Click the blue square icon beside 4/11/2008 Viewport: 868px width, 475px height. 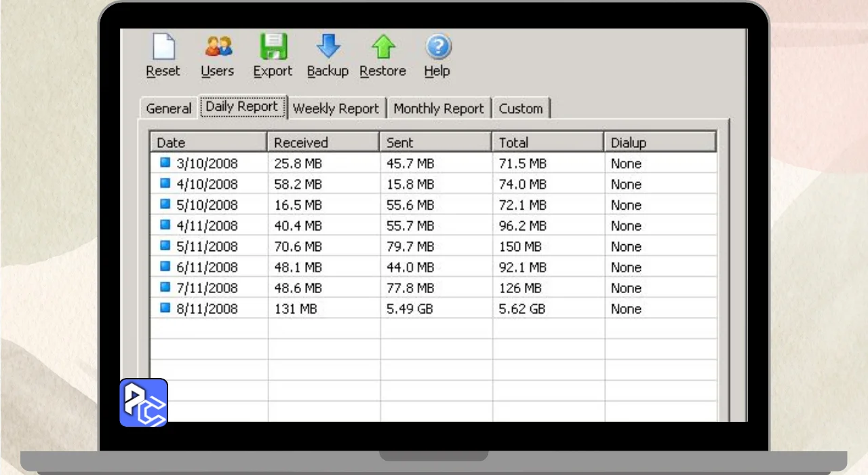pyautogui.click(x=165, y=225)
